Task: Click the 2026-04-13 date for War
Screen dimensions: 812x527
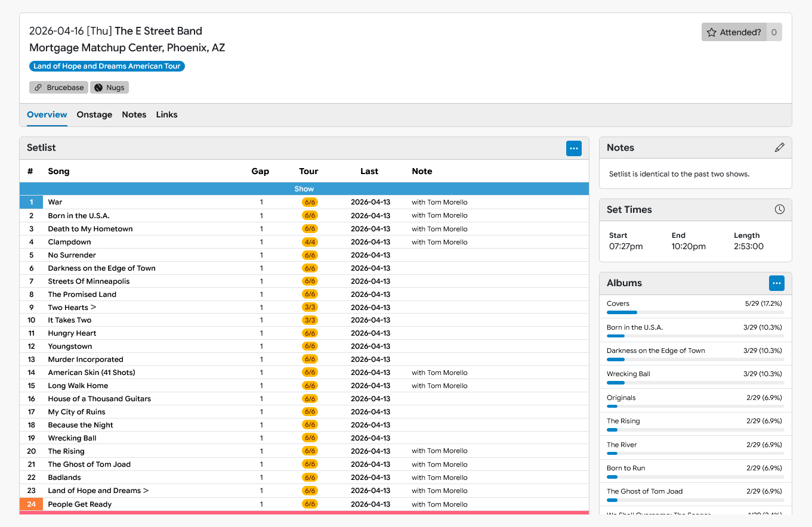Action: [x=370, y=202]
